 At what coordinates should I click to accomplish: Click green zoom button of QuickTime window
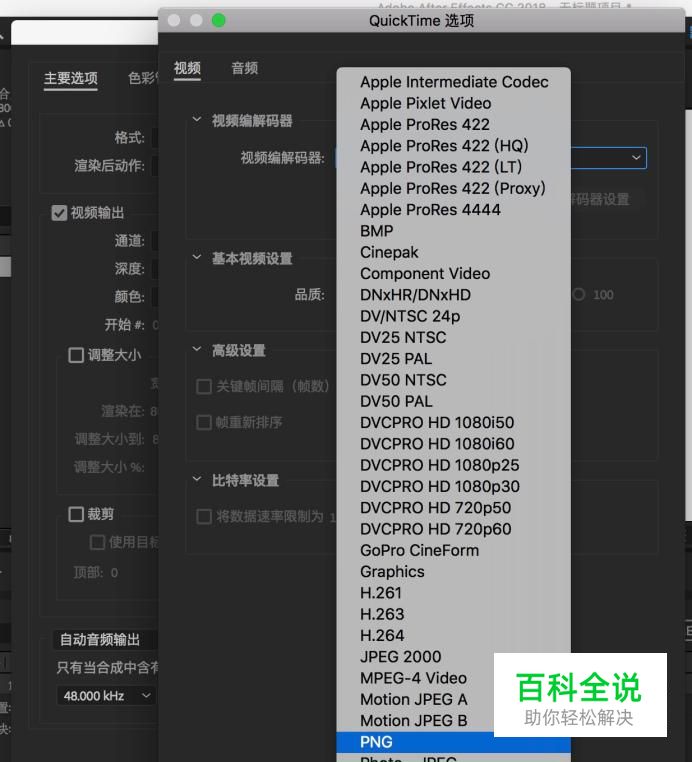tap(219, 20)
